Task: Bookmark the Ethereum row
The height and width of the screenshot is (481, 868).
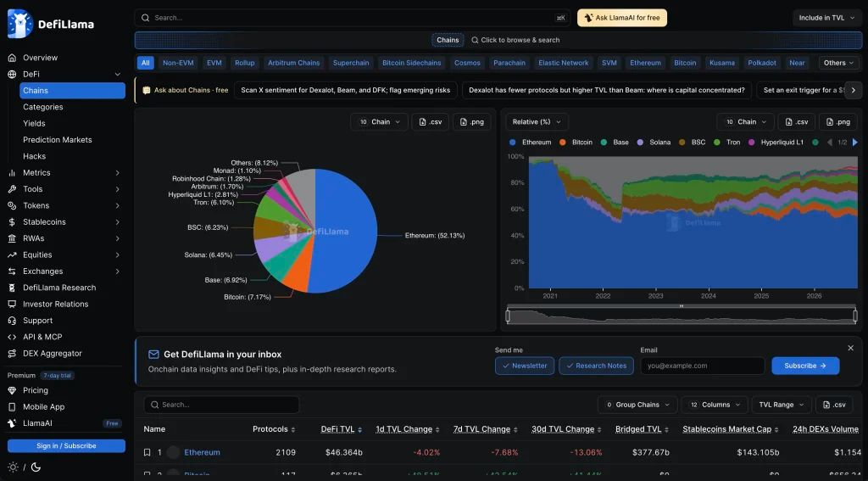Action: pyautogui.click(x=147, y=452)
